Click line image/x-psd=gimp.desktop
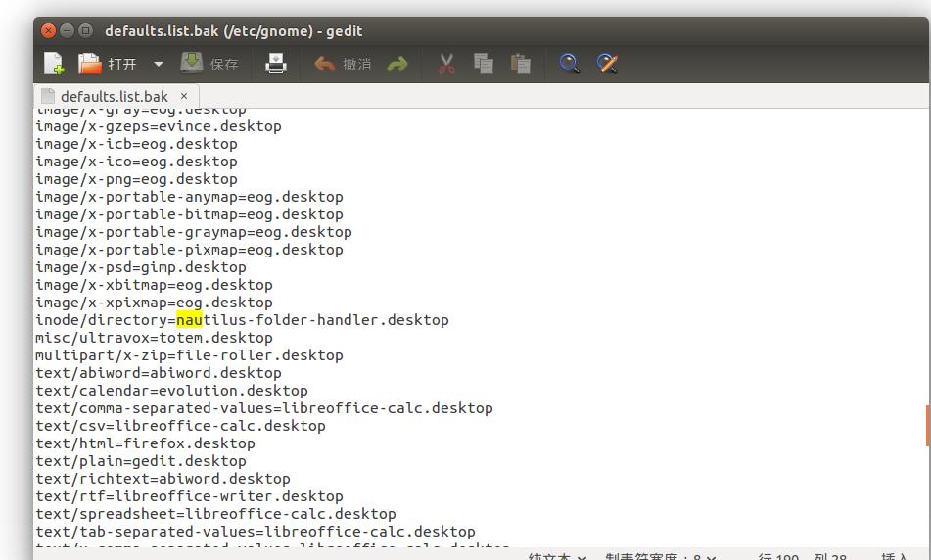 coord(141,267)
